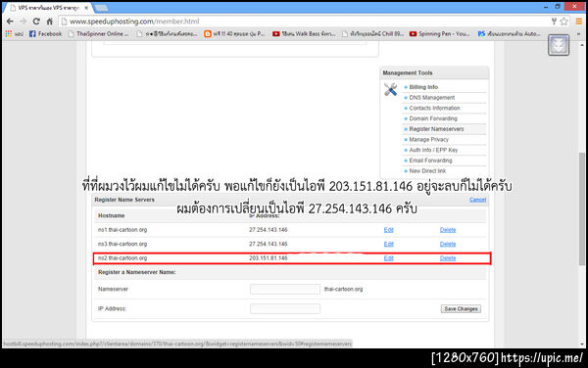Open Email Forwarding

pyautogui.click(x=430, y=161)
